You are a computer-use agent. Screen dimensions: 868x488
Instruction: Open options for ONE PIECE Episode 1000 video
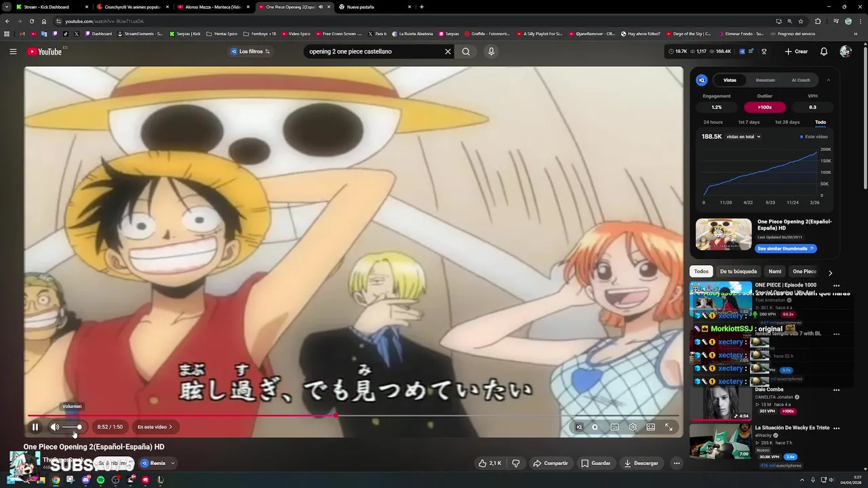(836, 286)
